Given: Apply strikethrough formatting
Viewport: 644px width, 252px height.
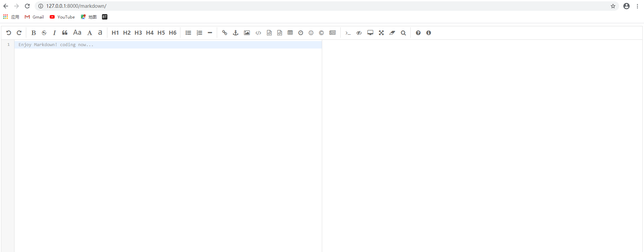Looking at the screenshot, I should (44, 33).
